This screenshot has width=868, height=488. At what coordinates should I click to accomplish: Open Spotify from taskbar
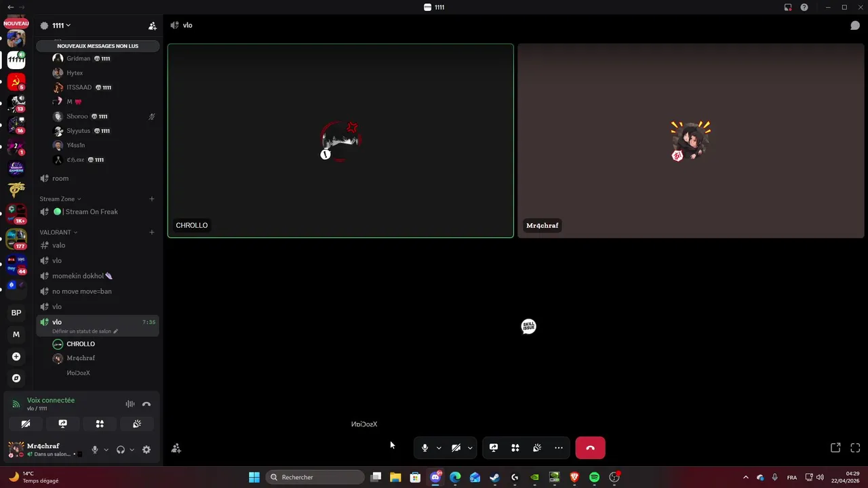[594, 477]
